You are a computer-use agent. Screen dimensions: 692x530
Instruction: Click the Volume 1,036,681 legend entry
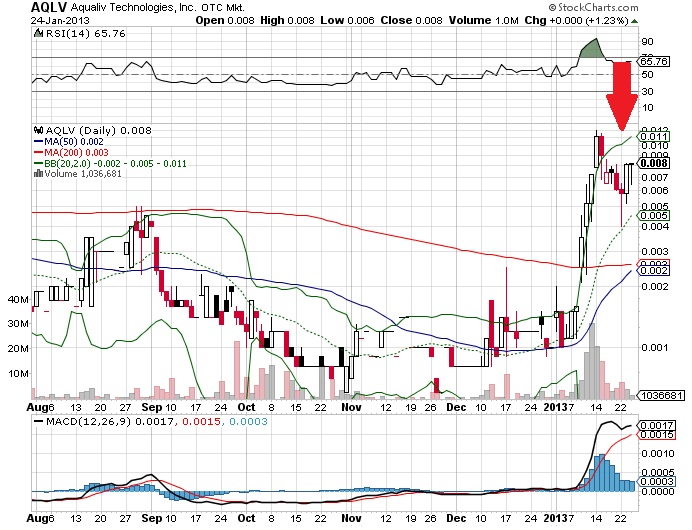tap(83, 174)
